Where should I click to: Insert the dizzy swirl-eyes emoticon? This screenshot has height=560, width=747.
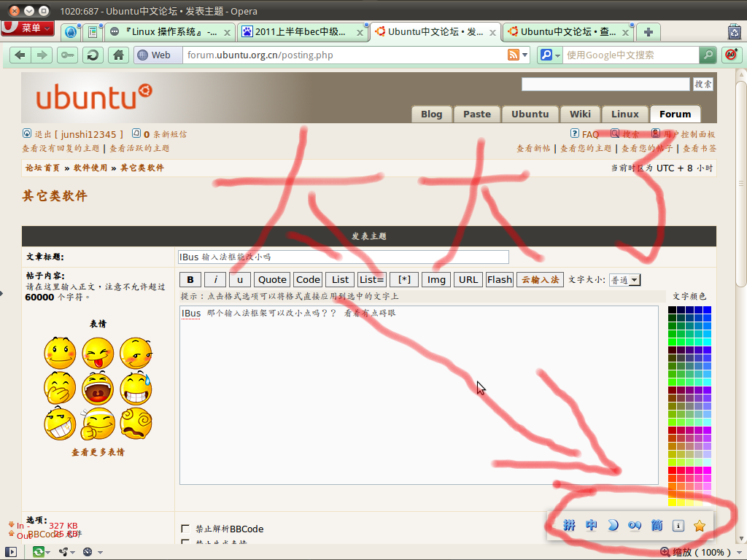pyautogui.click(x=136, y=424)
